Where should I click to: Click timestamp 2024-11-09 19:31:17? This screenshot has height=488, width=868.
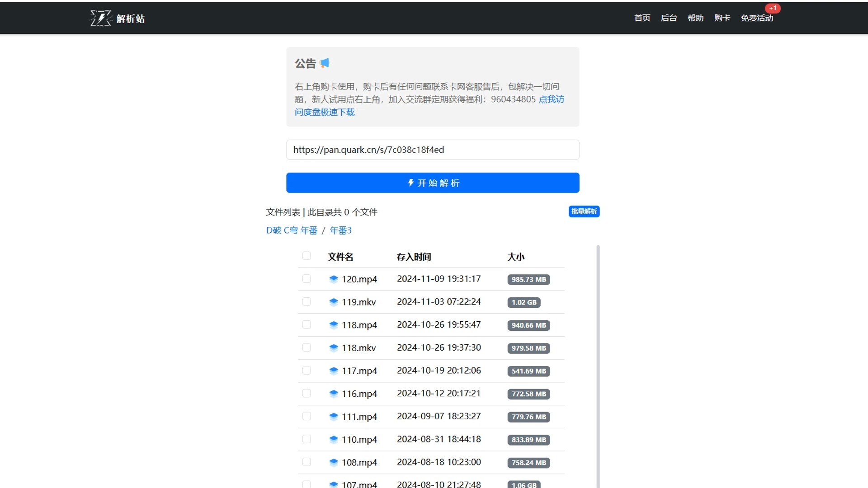point(439,279)
